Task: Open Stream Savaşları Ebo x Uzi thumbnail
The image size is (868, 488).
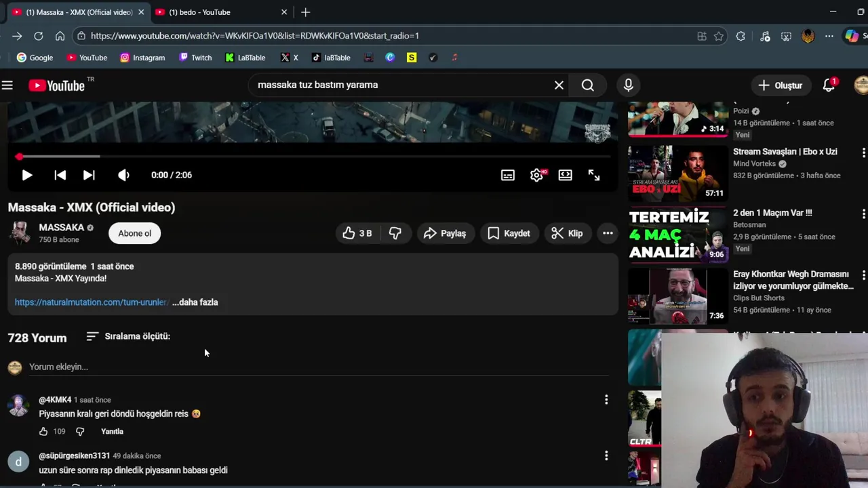Action: pyautogui.click(x=677, y=172)
